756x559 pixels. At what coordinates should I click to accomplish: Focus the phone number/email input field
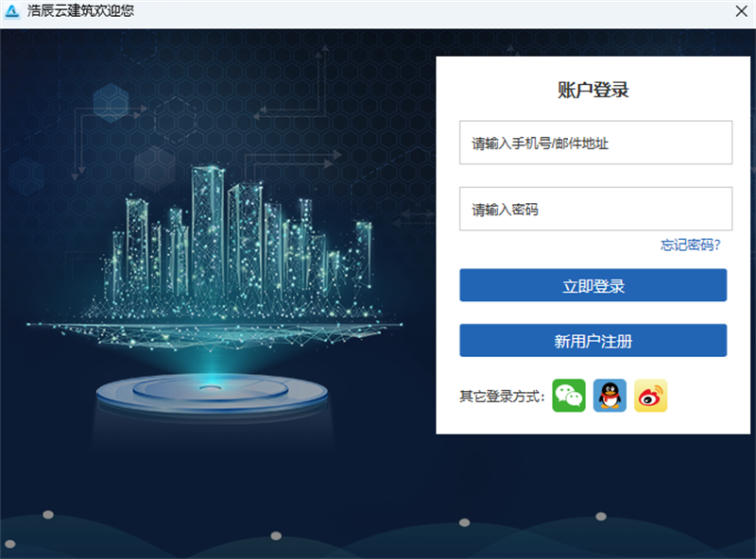point(595,143)
